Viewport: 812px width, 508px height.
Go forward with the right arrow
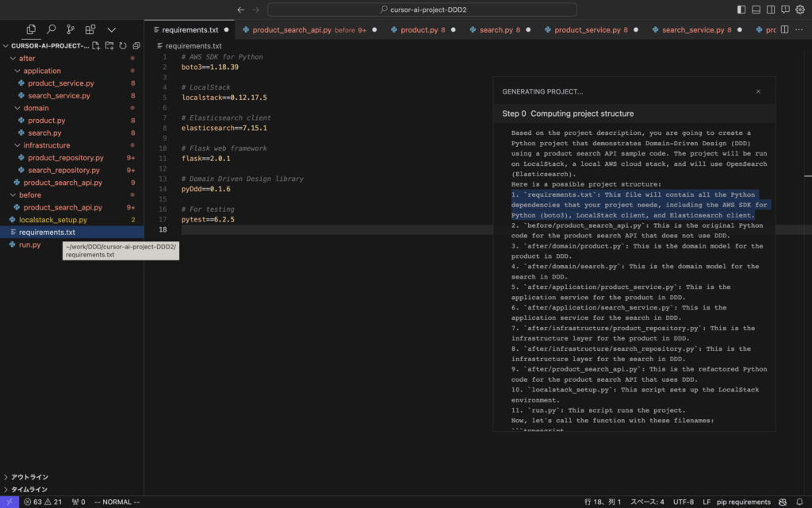tap(255, 10)
